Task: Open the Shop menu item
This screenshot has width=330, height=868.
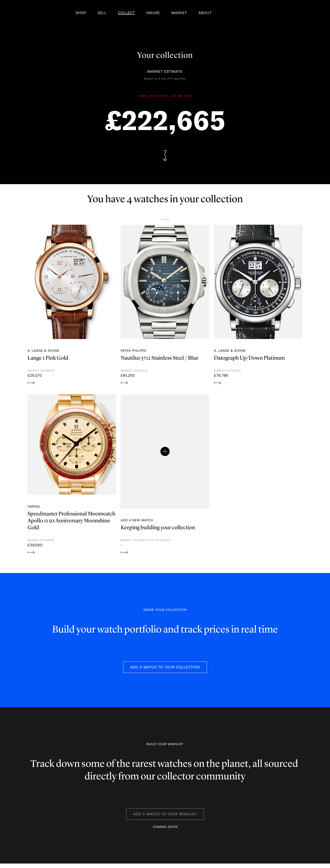Action: 81,13
